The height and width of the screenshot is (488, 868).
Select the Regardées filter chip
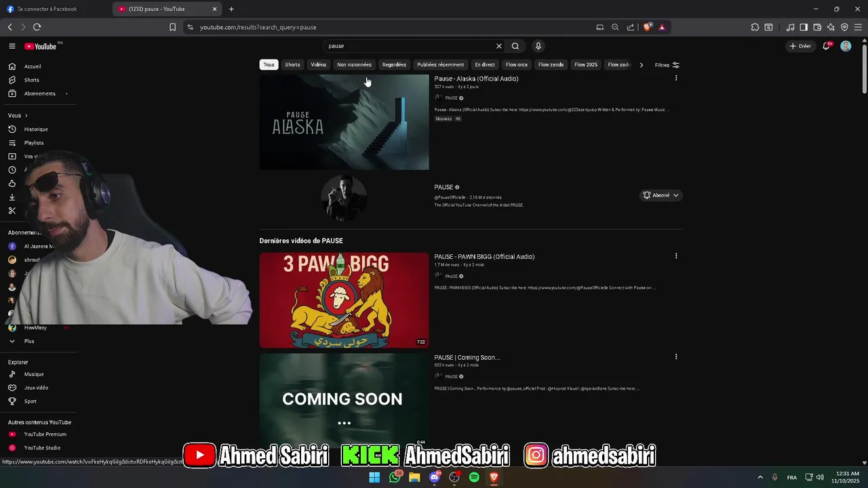pyautogui.click(x=394, y=64)
